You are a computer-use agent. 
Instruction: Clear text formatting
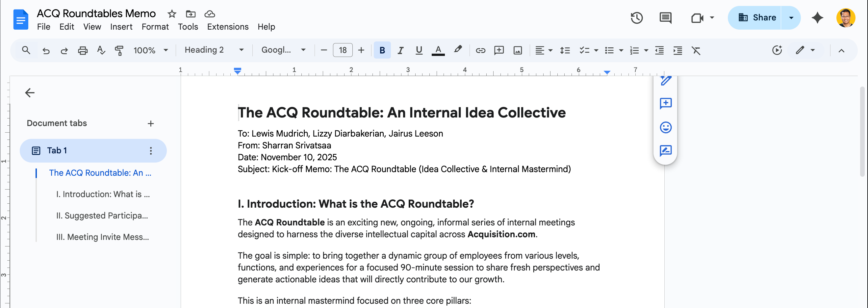click(696, 50)
